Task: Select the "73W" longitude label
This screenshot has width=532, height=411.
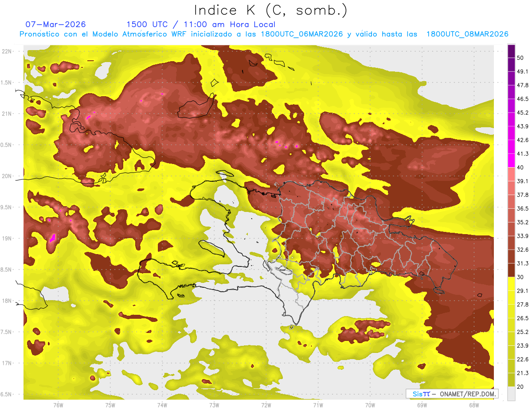Action: click(x=214, y=405)
